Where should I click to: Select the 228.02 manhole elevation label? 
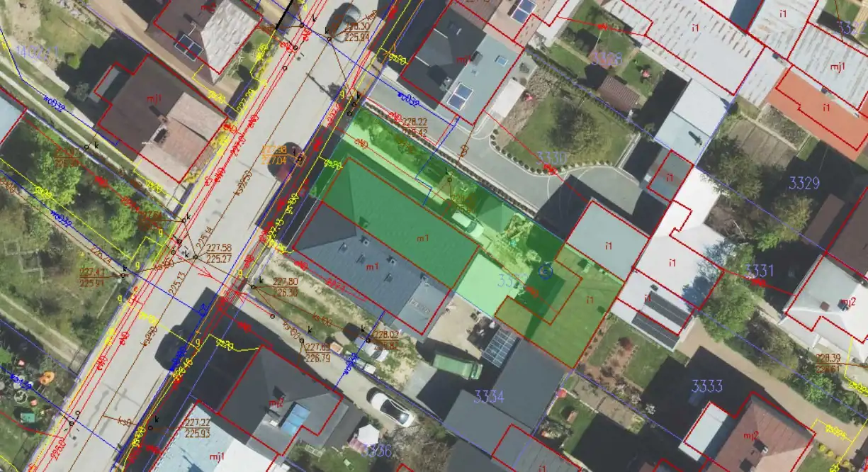click(386, 339)
